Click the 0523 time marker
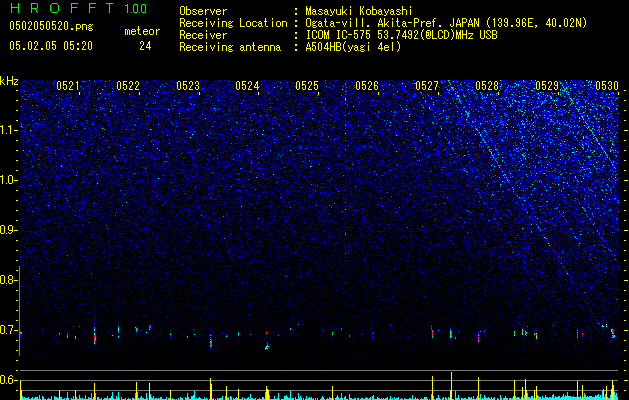Screen dimensions: 629x400 pos(188,86)
